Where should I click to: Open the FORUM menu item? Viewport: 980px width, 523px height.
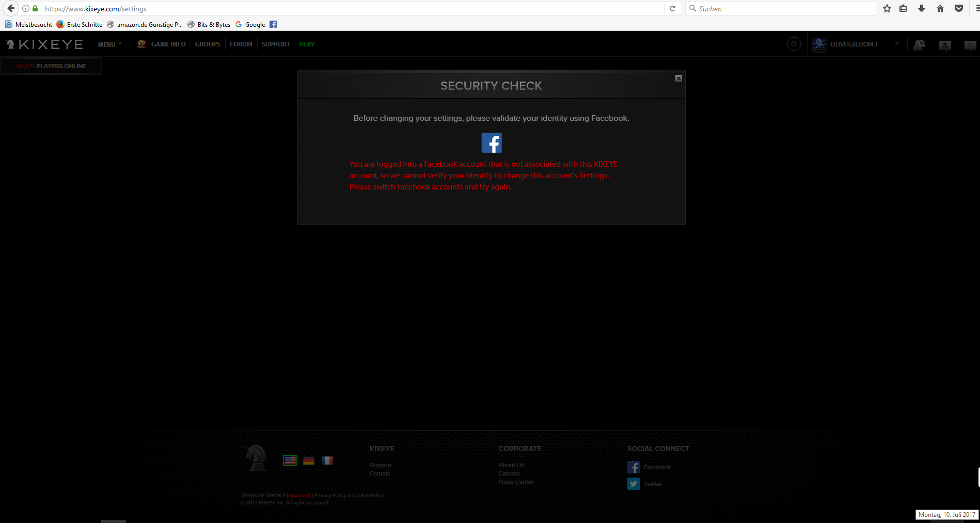pyautogui.click(x=241, y=44)
